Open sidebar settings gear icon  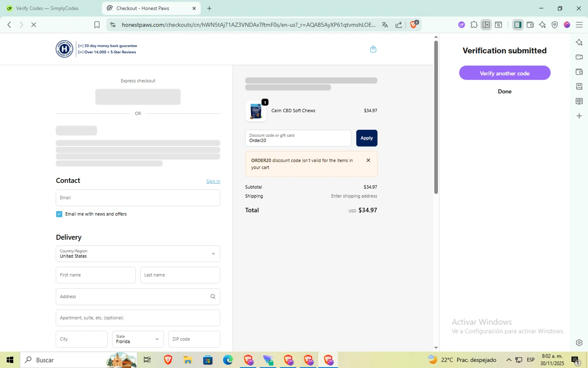pos(579,342)
